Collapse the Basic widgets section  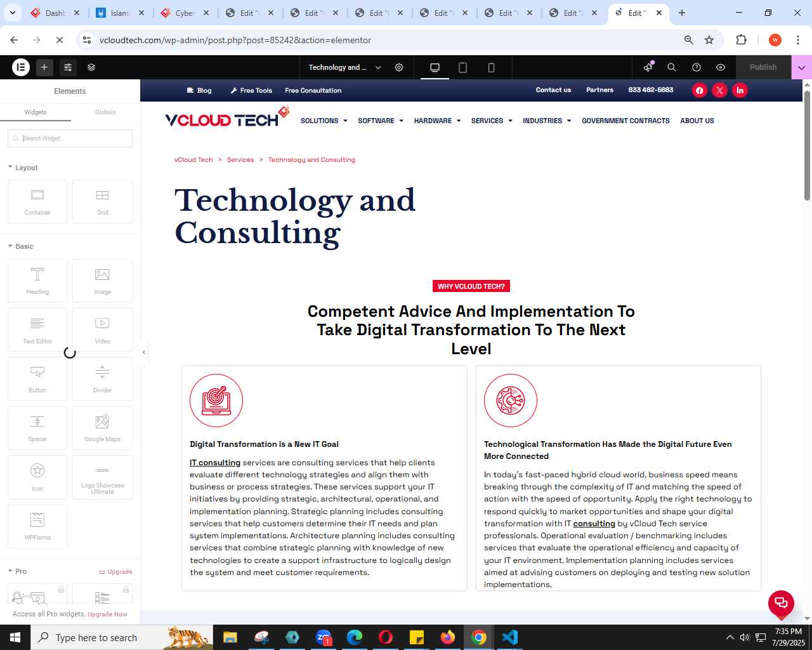click(x=20, y=246)
